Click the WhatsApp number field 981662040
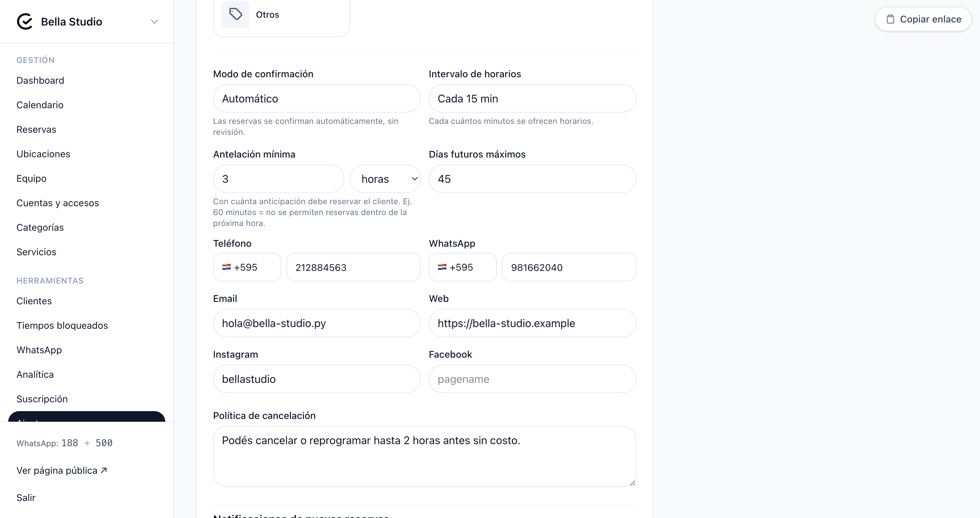Screen dimensions: 980x518 pyautogui.click(x=569, y=267)
